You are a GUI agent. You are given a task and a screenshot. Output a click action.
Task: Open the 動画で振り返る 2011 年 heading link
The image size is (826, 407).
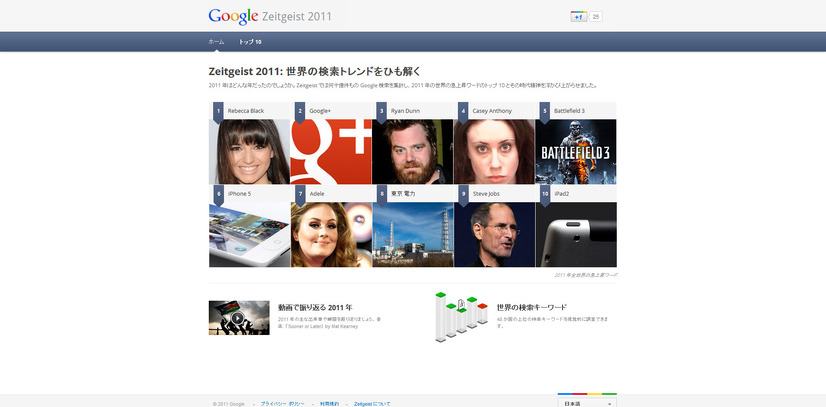(x=315, y=307)
